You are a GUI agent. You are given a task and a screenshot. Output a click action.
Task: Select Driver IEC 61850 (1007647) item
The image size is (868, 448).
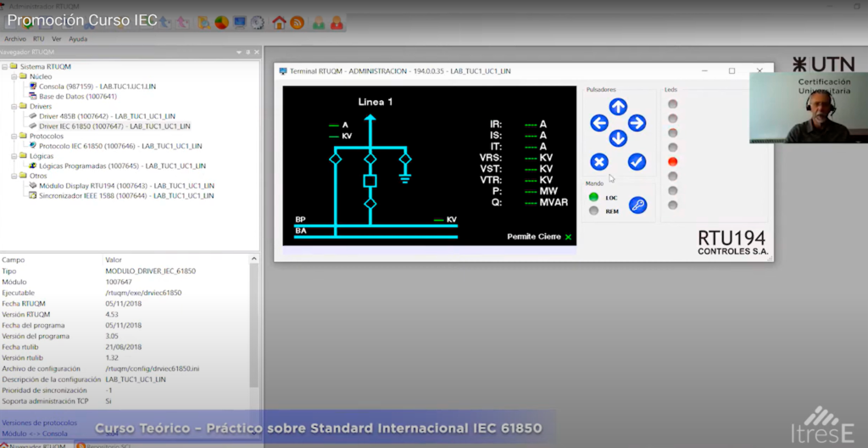(x=114, y=126)
